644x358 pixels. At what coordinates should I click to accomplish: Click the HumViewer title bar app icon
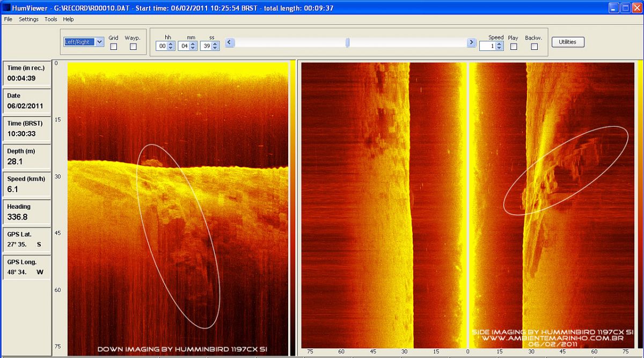click(x=6, y=8)
